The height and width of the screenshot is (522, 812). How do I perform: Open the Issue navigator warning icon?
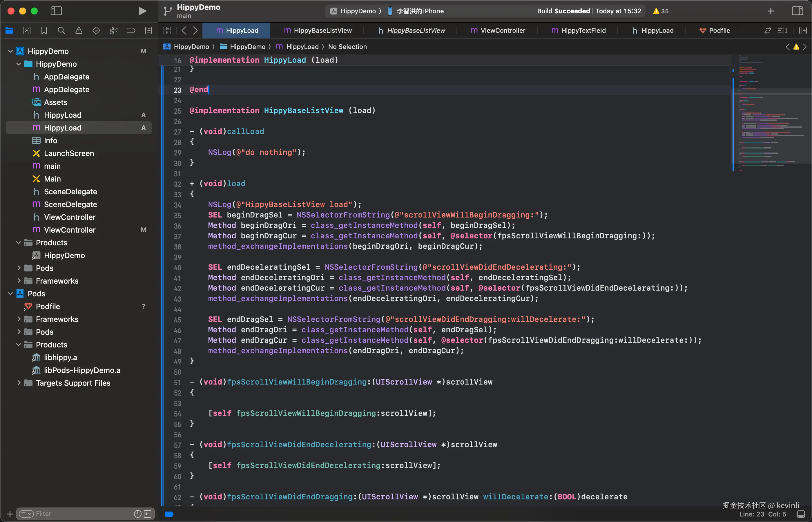click(79, 30)
